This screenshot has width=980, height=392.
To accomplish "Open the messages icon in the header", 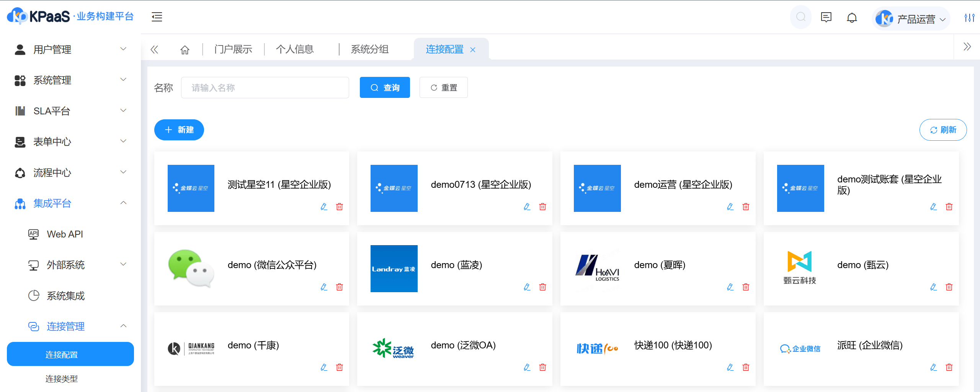I will point(826,17).
